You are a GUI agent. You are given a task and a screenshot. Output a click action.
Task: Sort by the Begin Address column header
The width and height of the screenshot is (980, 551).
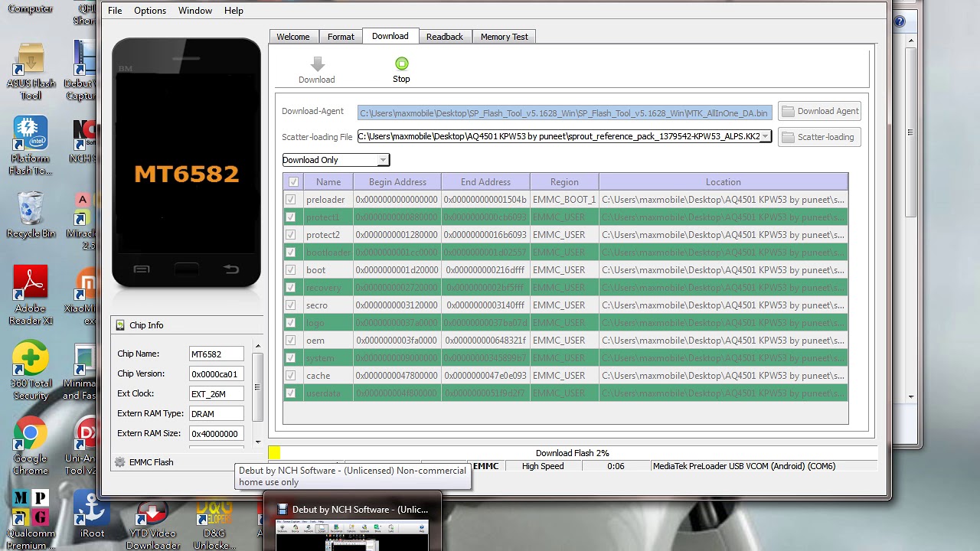click(x=397, y=182)
